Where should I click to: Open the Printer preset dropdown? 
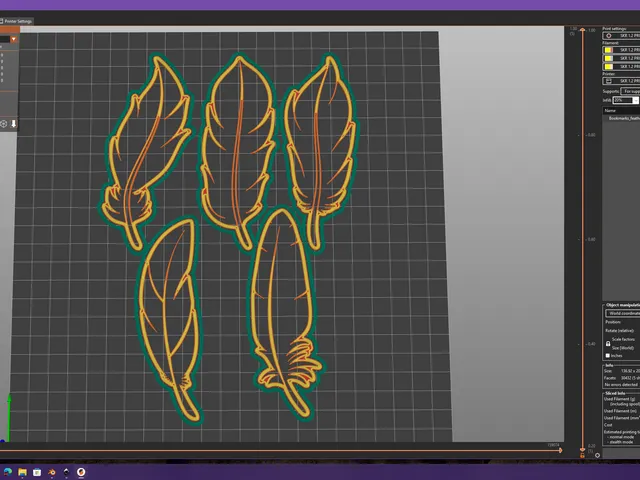point(621,81)
